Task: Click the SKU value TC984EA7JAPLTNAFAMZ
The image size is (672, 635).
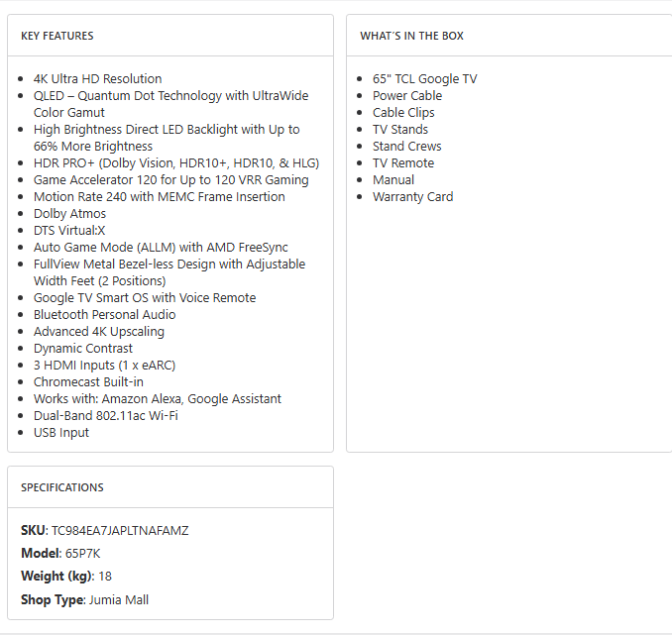Action: [x=120, y=530]
